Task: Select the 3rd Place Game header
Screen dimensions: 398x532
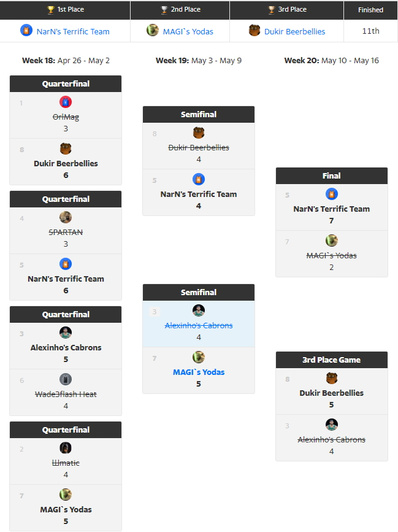Action: [332, 360]
